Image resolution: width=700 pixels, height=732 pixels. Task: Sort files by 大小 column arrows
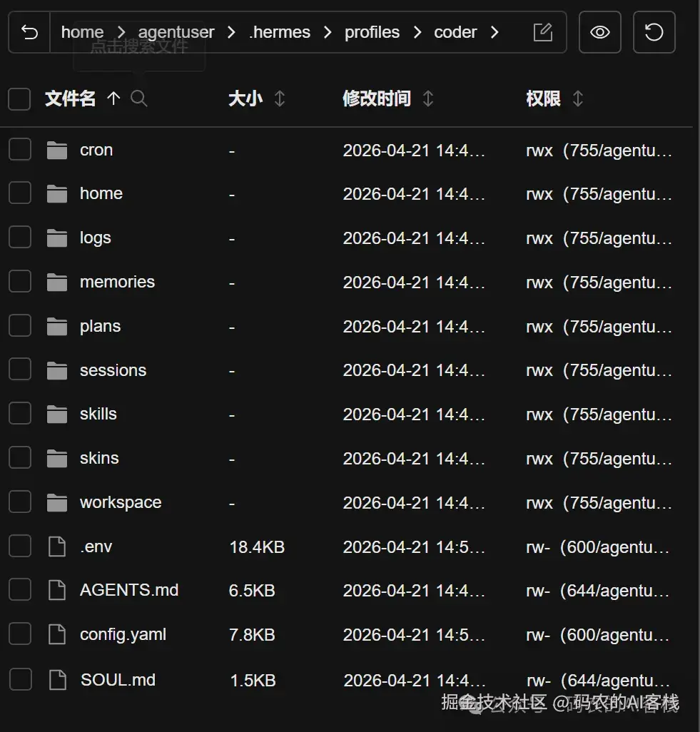click(278, 98)
